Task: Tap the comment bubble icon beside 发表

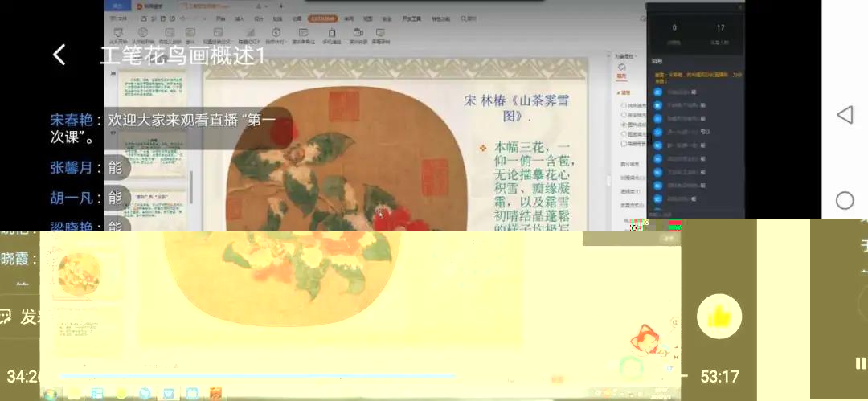Action: [6, 317]
